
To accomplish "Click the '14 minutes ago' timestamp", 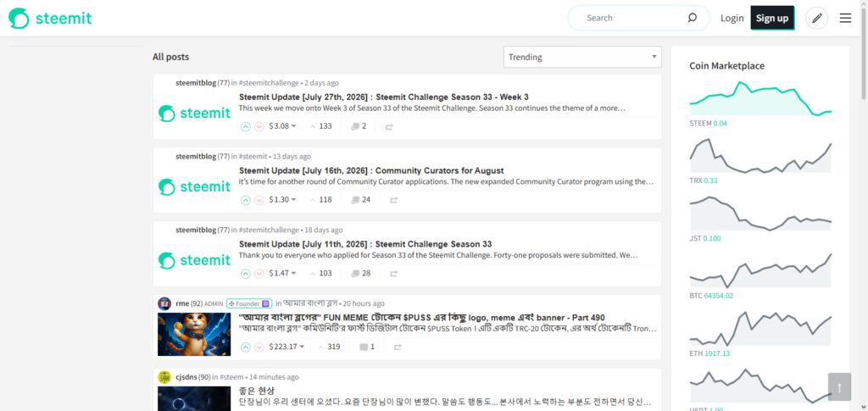I will pyautogui.click(x=274, y=377).
